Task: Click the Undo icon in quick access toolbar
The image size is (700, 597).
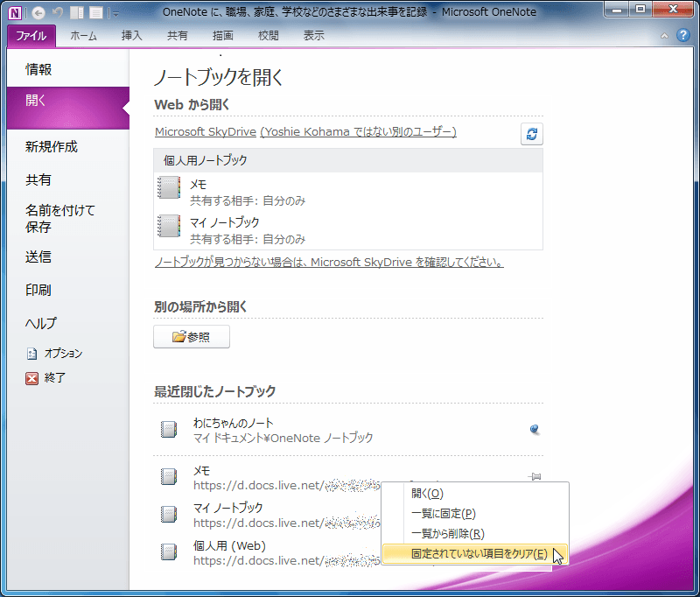Action: 58,13
